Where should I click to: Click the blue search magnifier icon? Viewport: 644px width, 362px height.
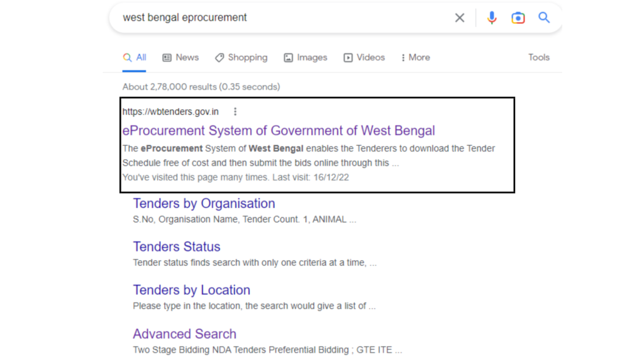point(544,18)
